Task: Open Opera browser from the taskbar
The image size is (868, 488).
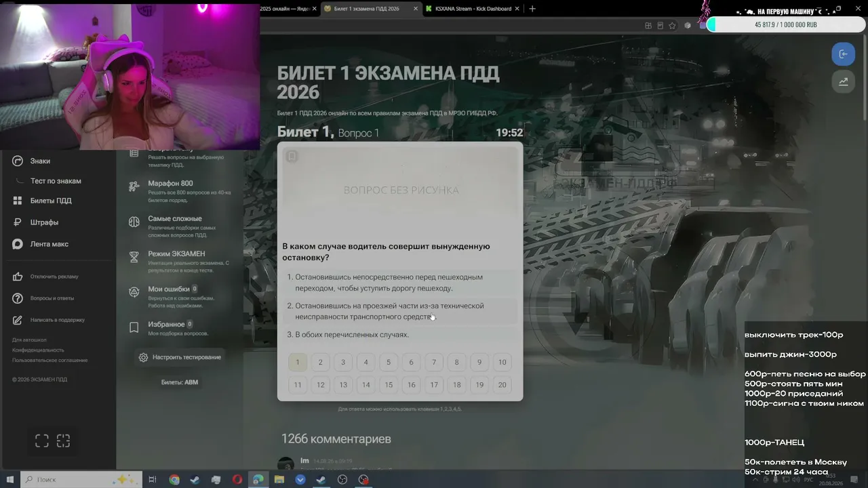Action: tap(237, 479)
